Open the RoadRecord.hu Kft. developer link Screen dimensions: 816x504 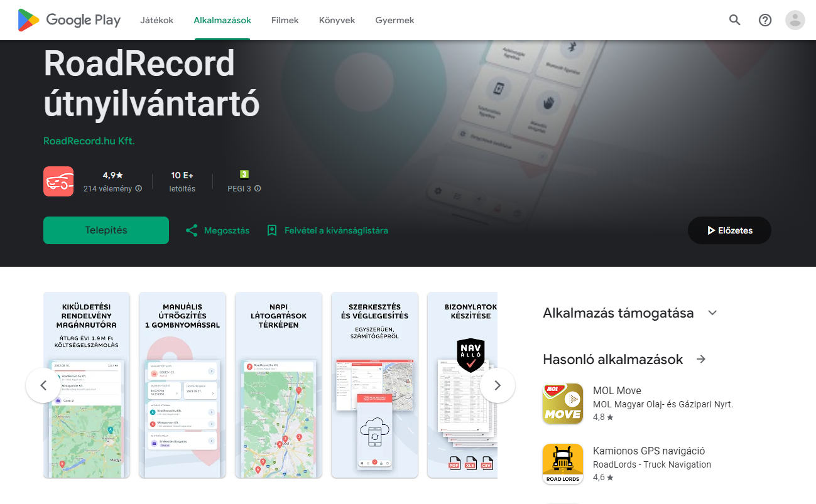[89, 141]
